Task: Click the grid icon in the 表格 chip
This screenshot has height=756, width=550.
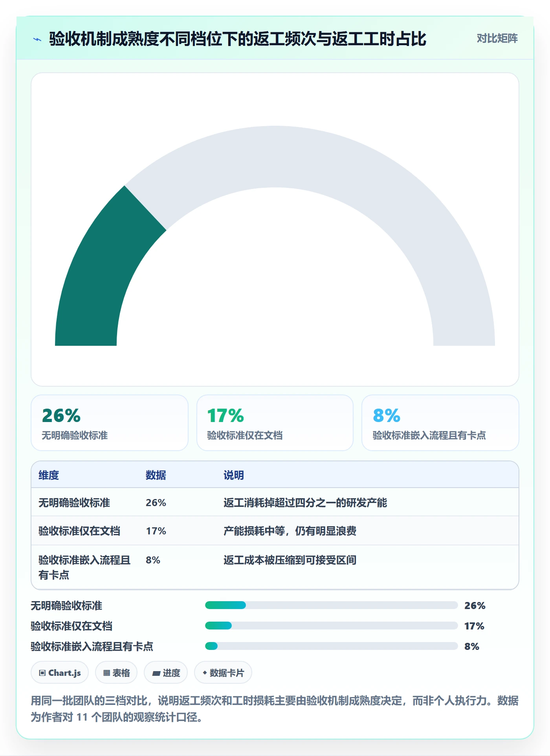Action: pos(107,673)
